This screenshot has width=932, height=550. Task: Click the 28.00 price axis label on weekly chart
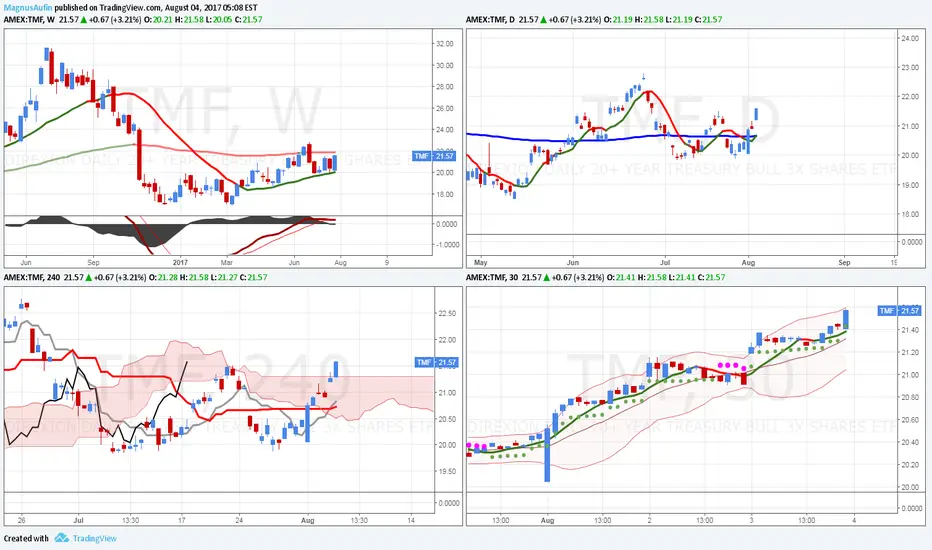pos(445,87)
